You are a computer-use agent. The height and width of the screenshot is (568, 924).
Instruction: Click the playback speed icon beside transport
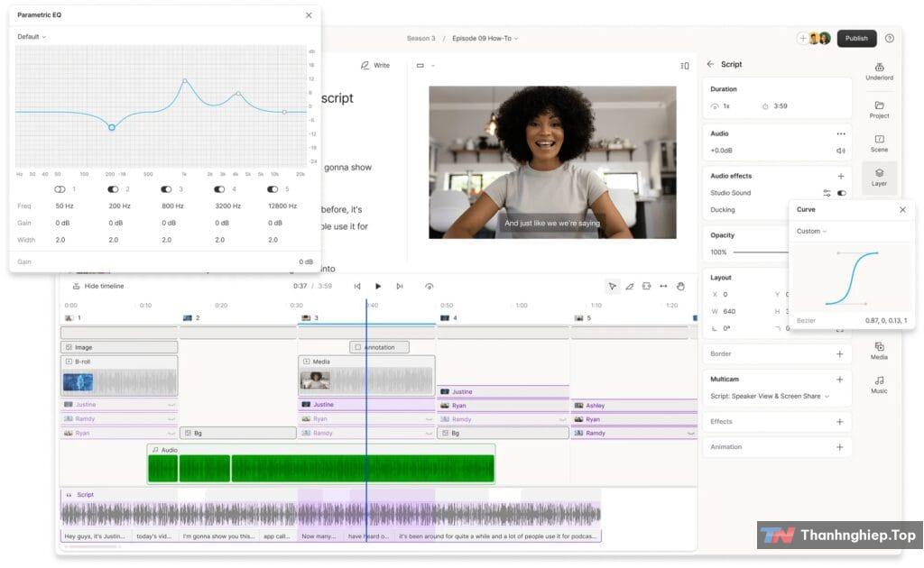click(x=429, y=286)
